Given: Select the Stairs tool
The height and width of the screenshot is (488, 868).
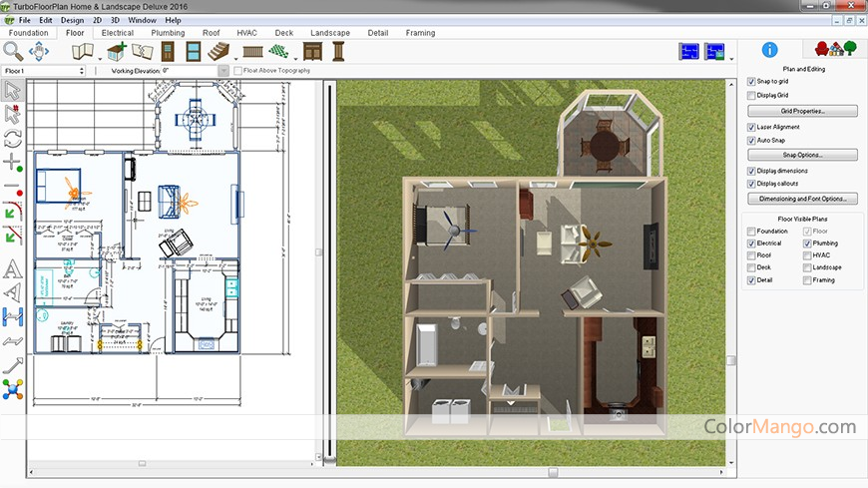Looking at the screenshot, I should [218, 52].
